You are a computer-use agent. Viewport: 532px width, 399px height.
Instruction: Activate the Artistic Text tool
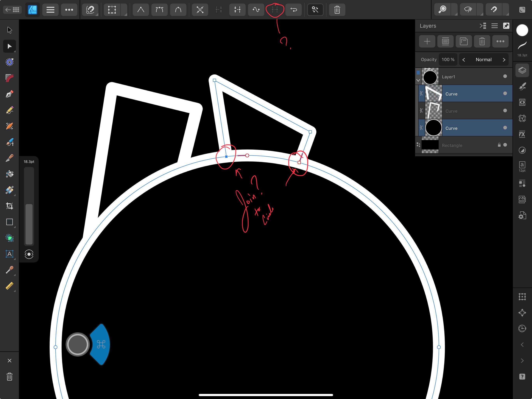coord(9,254)
